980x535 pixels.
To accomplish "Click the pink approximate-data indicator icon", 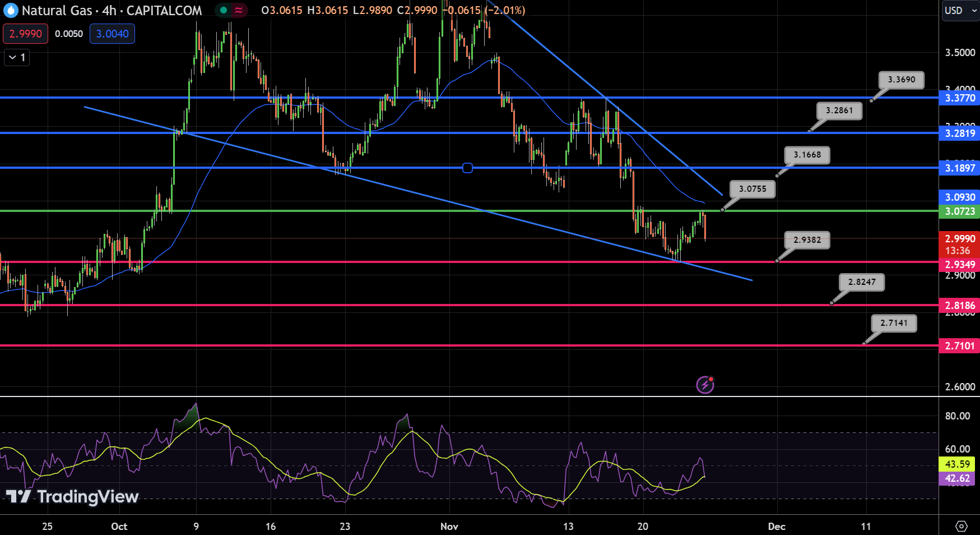I will coord(239,10).
